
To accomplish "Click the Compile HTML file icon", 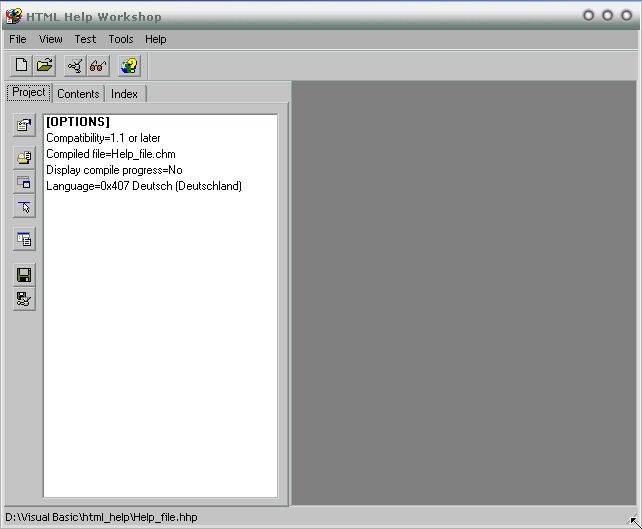I will [75, 66].
